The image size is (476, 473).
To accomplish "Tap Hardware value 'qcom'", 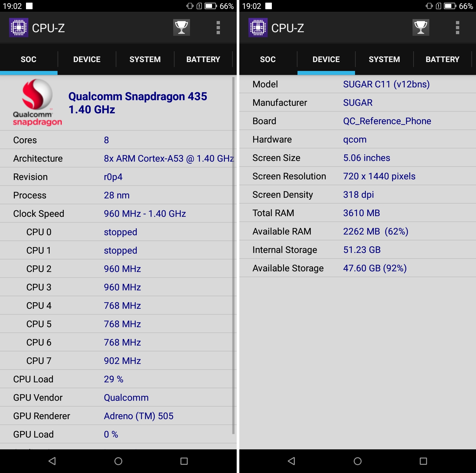I will (355, 140).
